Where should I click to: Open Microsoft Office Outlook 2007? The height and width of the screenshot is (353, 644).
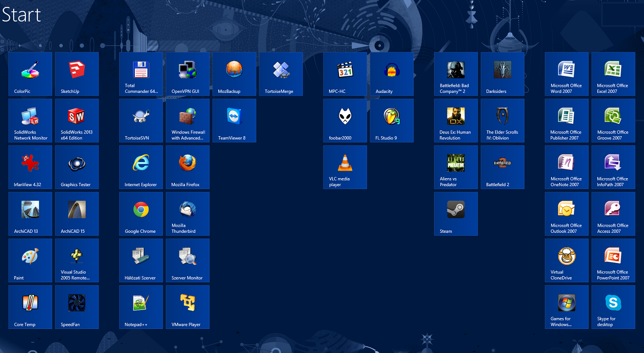click(567, 214)
